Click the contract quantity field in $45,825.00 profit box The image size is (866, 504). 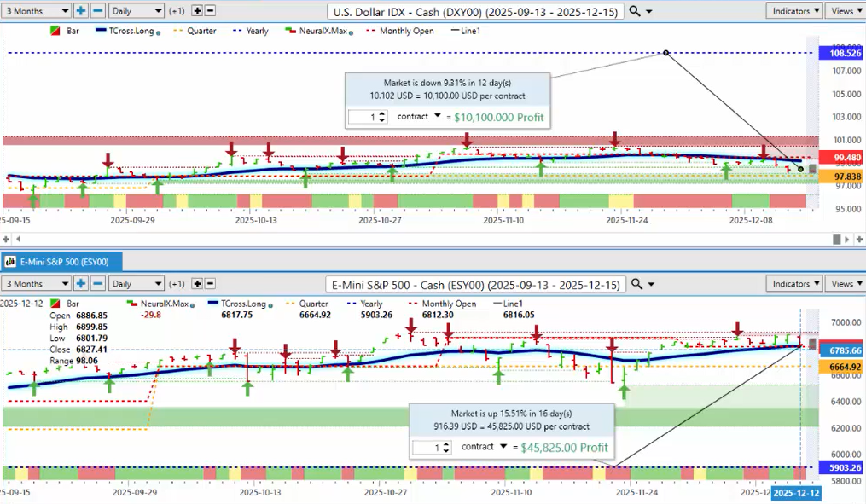pyautogui.click(x=431, y=447)
